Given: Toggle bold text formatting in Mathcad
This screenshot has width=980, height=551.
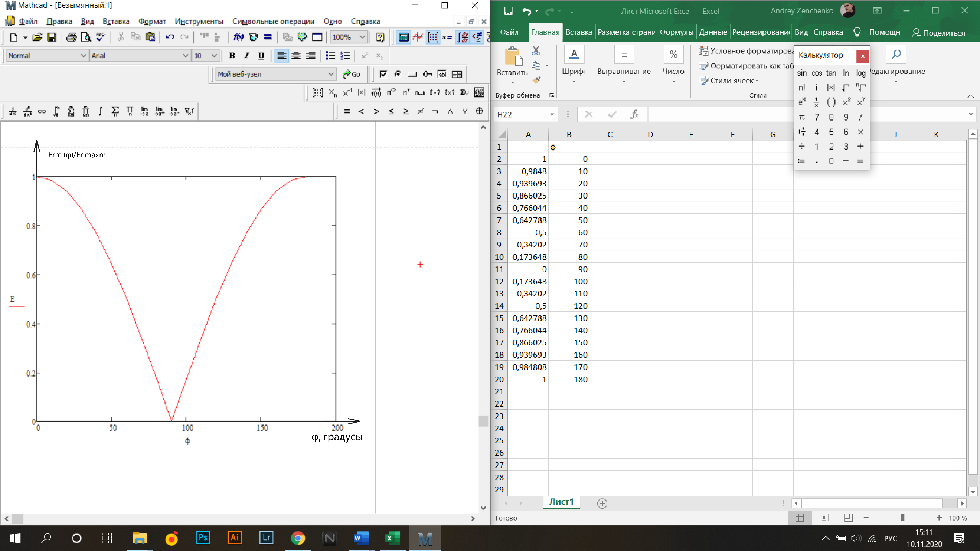Looking at the screenshot, I should click(x=232, y=56).
